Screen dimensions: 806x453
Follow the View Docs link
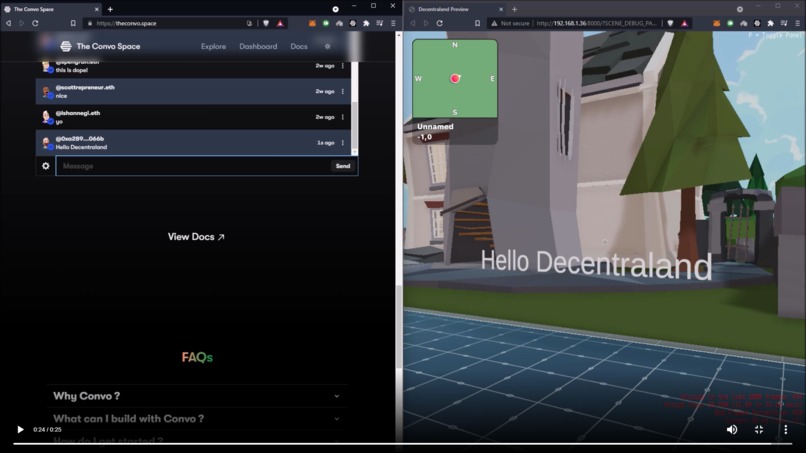coord(196,237)
